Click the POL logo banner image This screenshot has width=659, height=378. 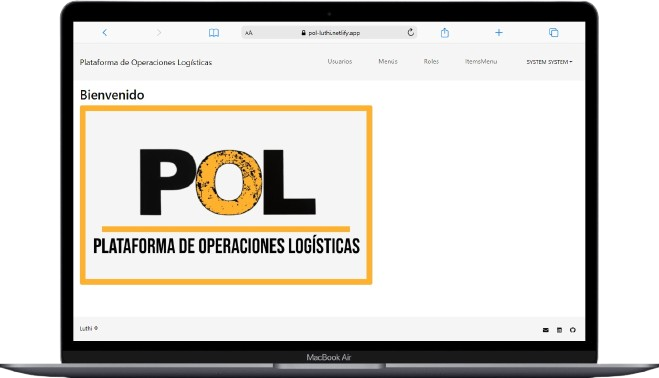(226, 195)
